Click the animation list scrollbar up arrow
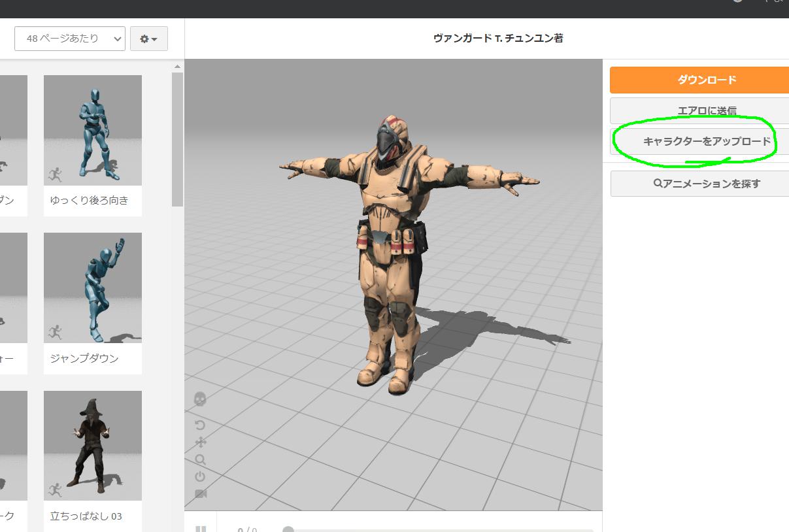This screenshot has width=789, height=532. [x=177, y=67]
